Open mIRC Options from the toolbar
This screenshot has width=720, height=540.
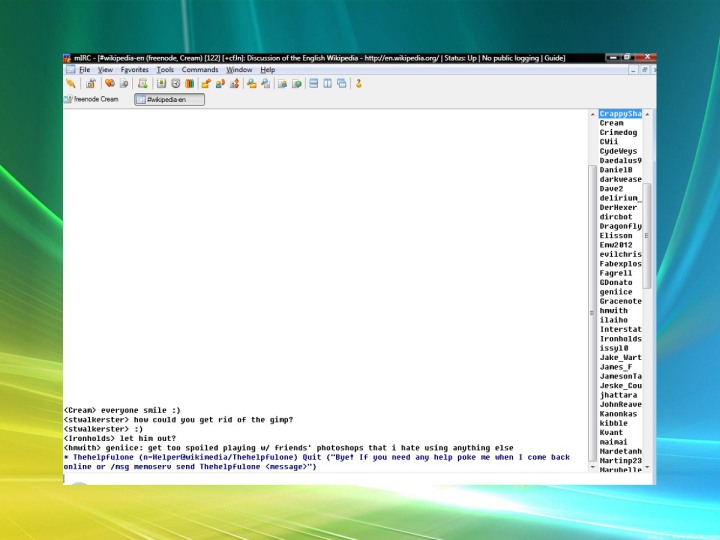pos(90,84)
